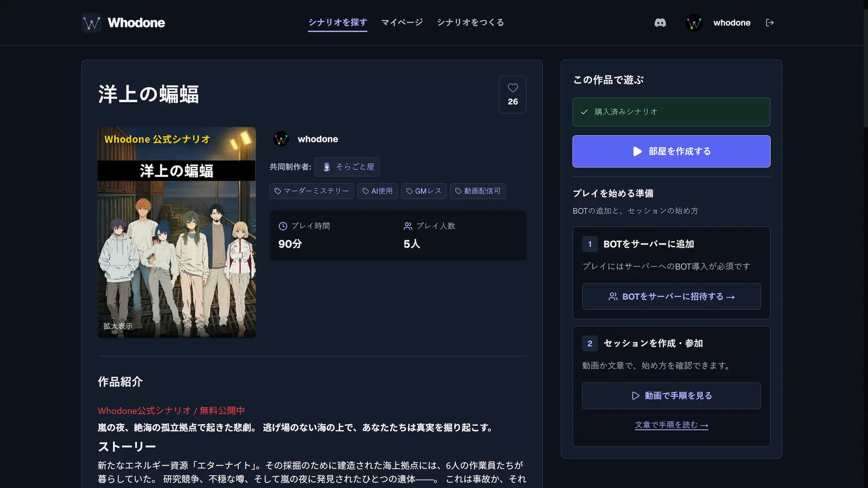
Task: Click そらごと屋 co-author avatar icon
Action: (326, 167)
